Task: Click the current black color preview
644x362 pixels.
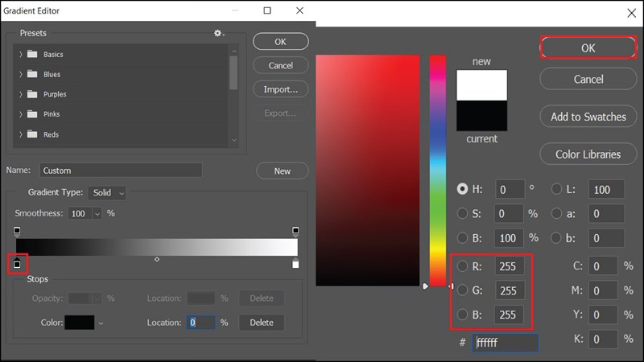Action: pyautogui.click(x=481, y=115)
